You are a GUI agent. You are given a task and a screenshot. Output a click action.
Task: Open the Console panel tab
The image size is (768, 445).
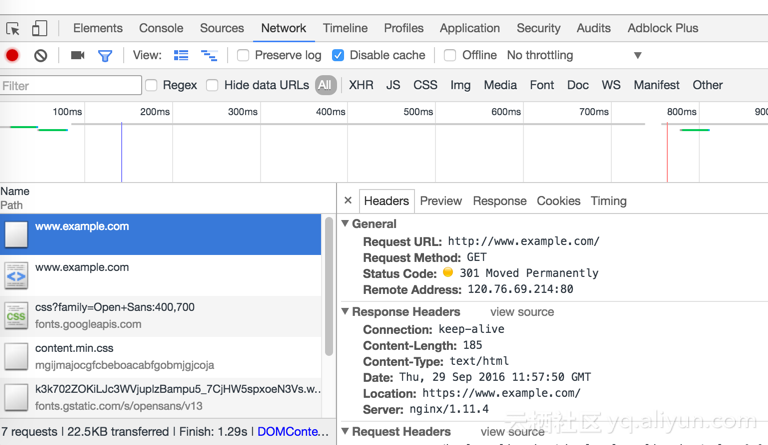coord(161,28)
